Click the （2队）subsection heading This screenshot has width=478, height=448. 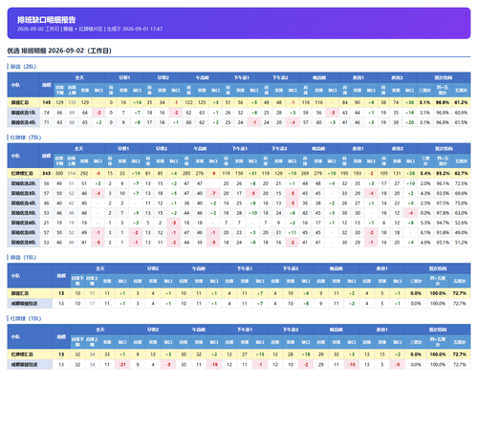[x=23, y=67]
